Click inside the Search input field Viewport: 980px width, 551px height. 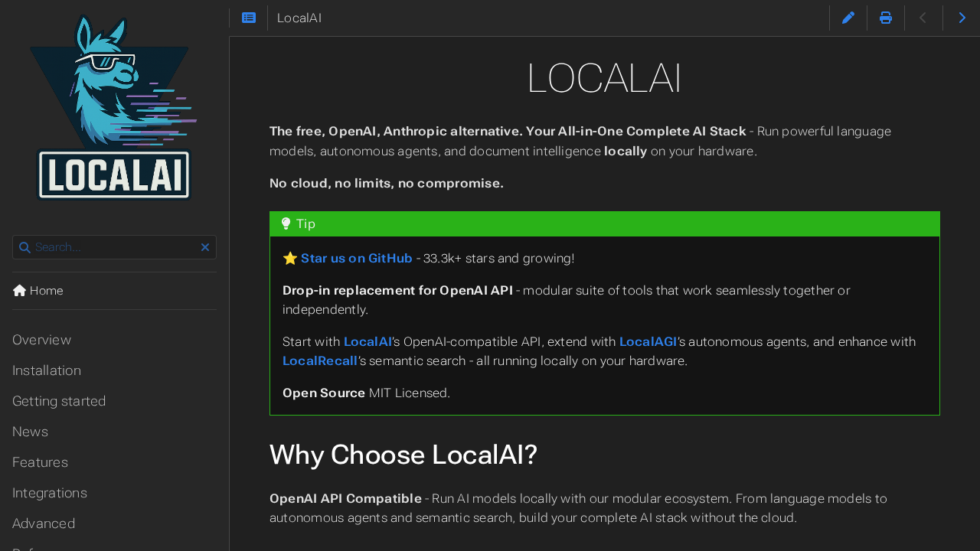tap(115, 247)
